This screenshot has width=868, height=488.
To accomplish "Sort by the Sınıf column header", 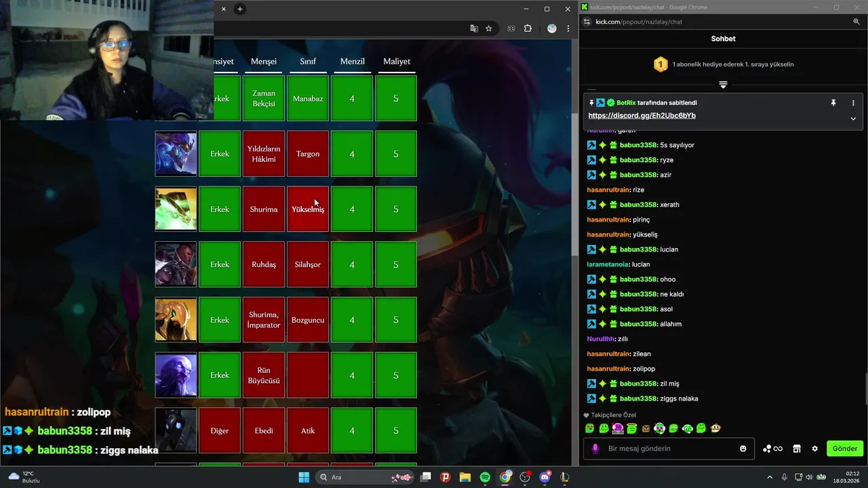I will point(308,62).
